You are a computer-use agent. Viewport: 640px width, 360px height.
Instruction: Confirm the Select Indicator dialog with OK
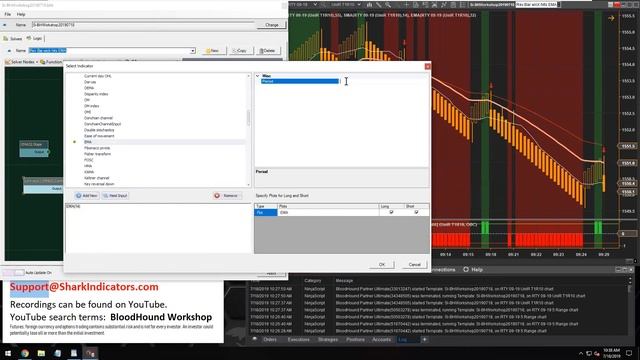coord(382,264)
